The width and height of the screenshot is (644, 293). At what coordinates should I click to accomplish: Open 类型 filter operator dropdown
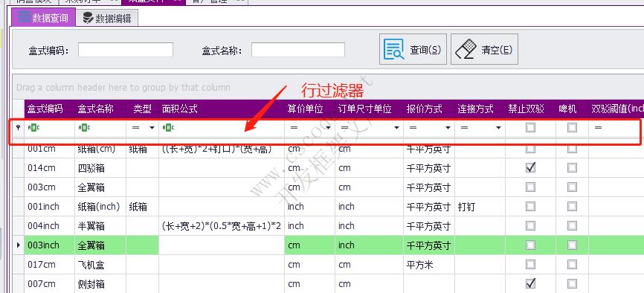(x=152, y=128)
